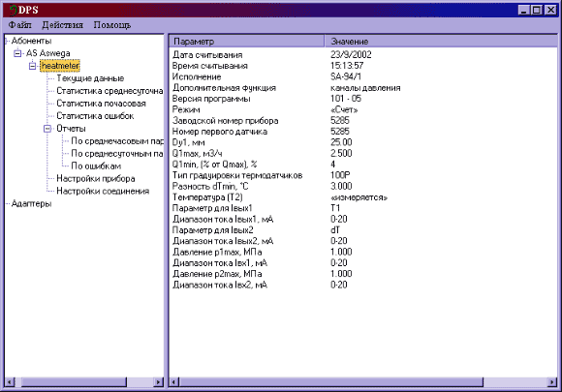This screenshot has width=562, height=392.
Task: Open the Помощь menu
Action: [x=111, y=25]
